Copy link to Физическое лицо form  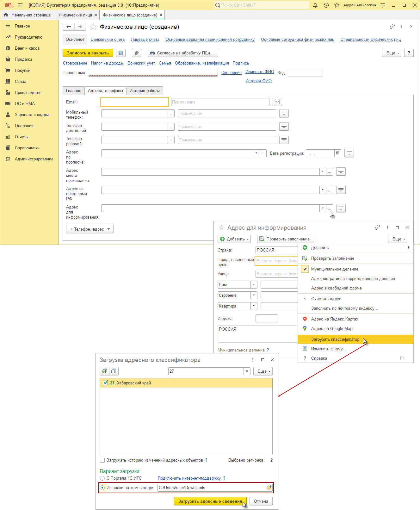click(392, 27)
